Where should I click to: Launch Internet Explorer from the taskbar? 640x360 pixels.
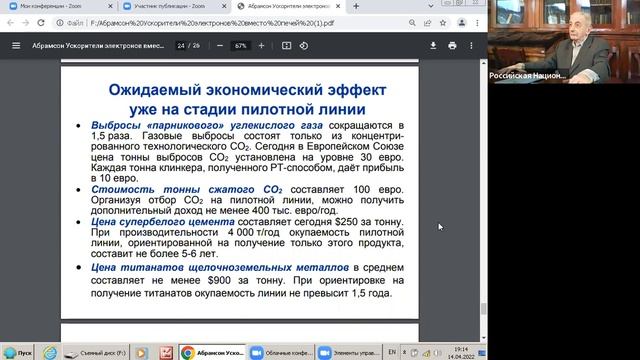tap(50, 353)
